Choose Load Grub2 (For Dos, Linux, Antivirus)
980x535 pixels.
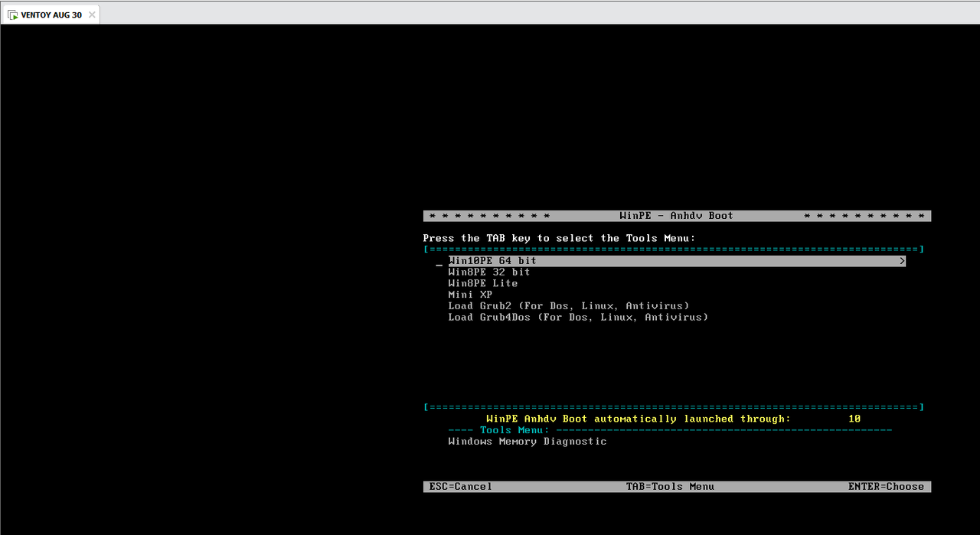[x=569, y=305]
